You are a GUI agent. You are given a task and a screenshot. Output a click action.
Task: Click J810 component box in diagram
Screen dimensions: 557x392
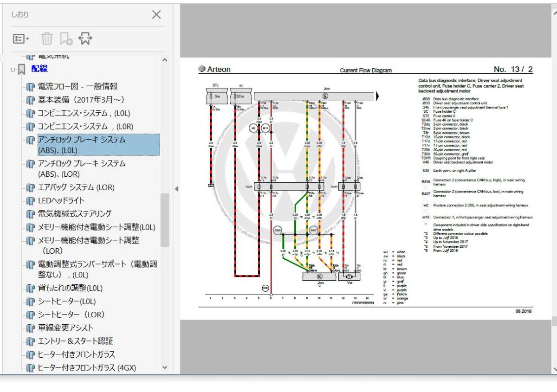point(314,96)
